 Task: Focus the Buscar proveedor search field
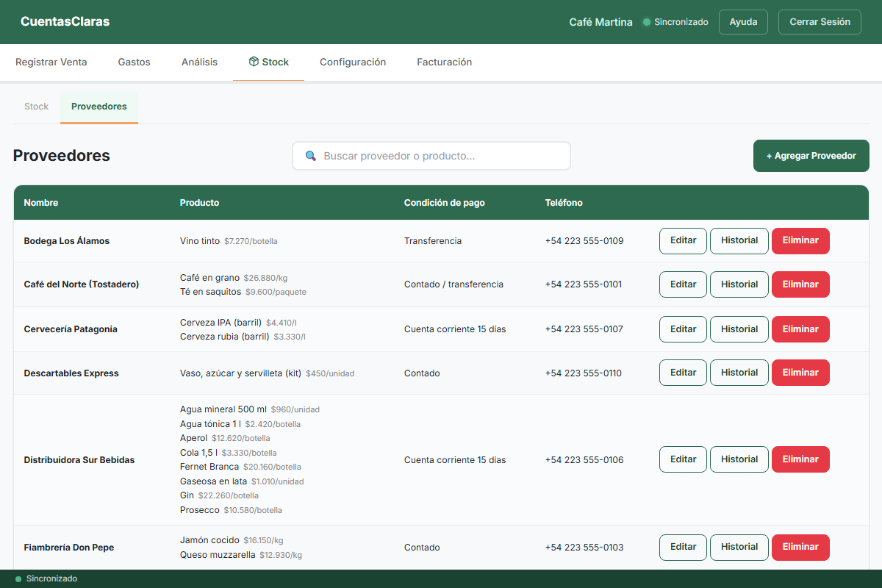coord(431,156)
